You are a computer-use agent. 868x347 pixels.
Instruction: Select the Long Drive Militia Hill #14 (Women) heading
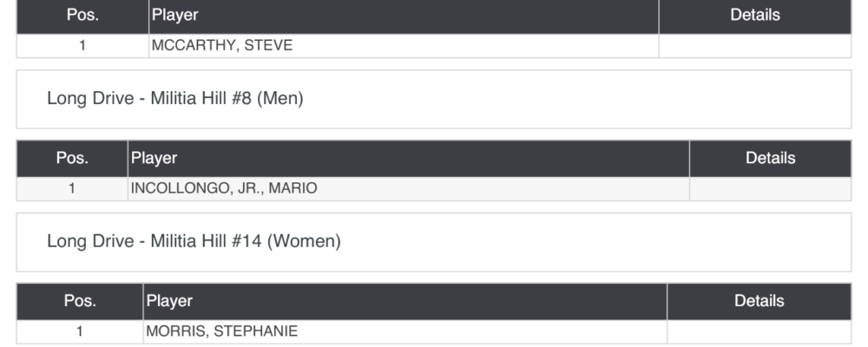(194, 241)
